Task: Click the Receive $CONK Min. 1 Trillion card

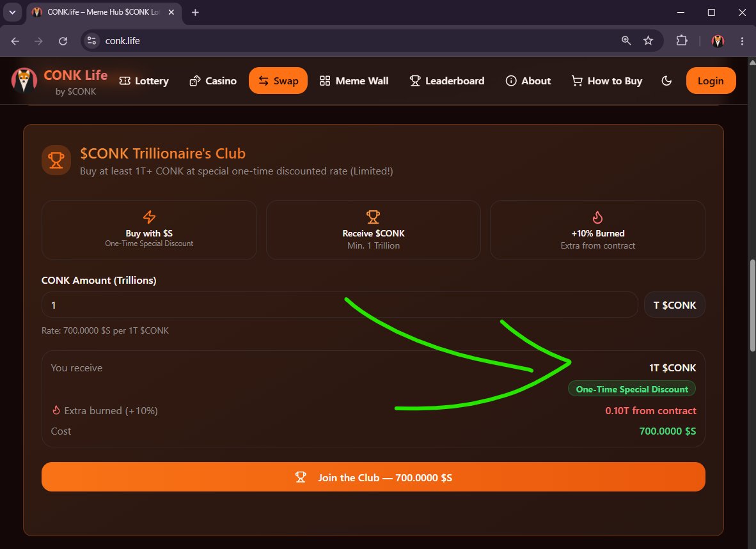Action: pyautogui.click(x=373, y=230)
